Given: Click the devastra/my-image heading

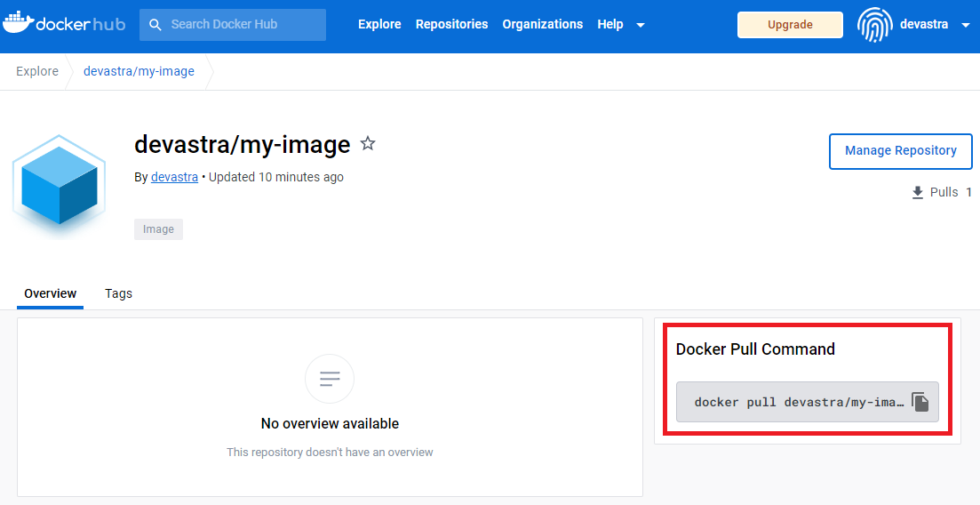Looking at the screenshot, I should [243, 145].
